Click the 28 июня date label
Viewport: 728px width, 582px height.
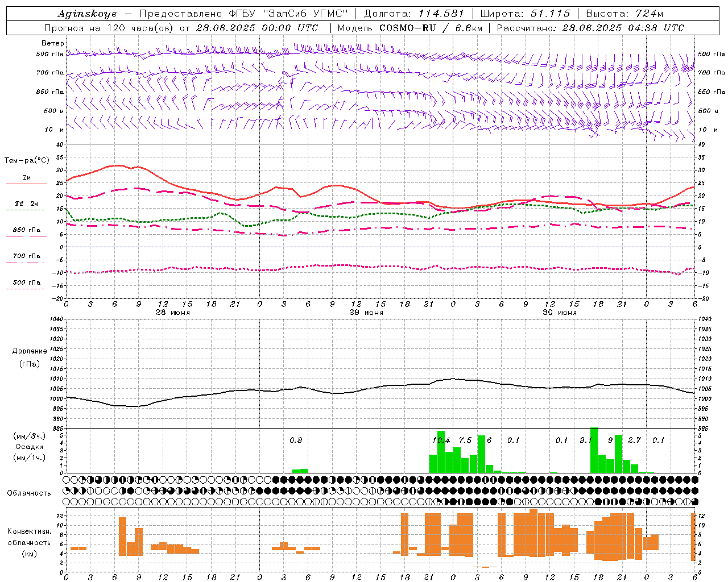click(x=173, y=313)
